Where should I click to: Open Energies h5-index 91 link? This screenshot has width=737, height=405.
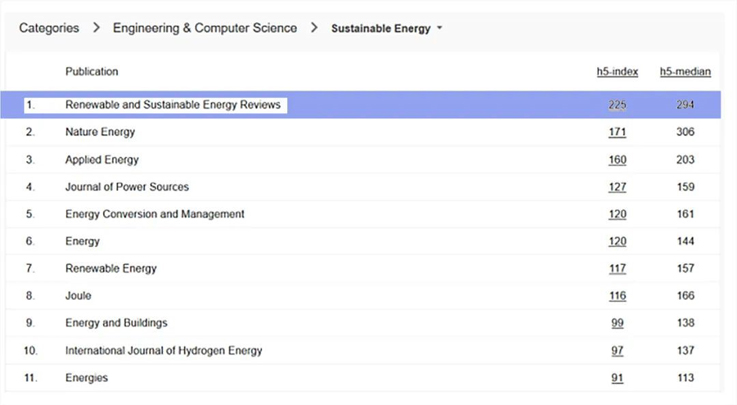616,378
